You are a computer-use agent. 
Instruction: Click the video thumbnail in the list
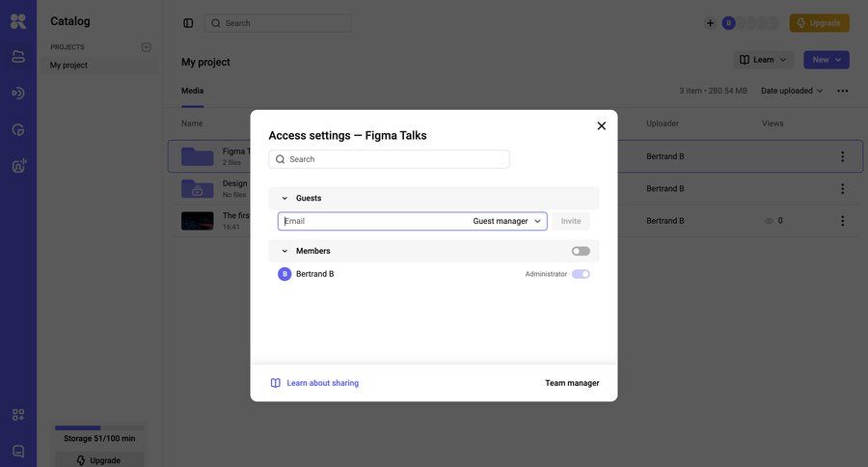(x=197, y=221)
